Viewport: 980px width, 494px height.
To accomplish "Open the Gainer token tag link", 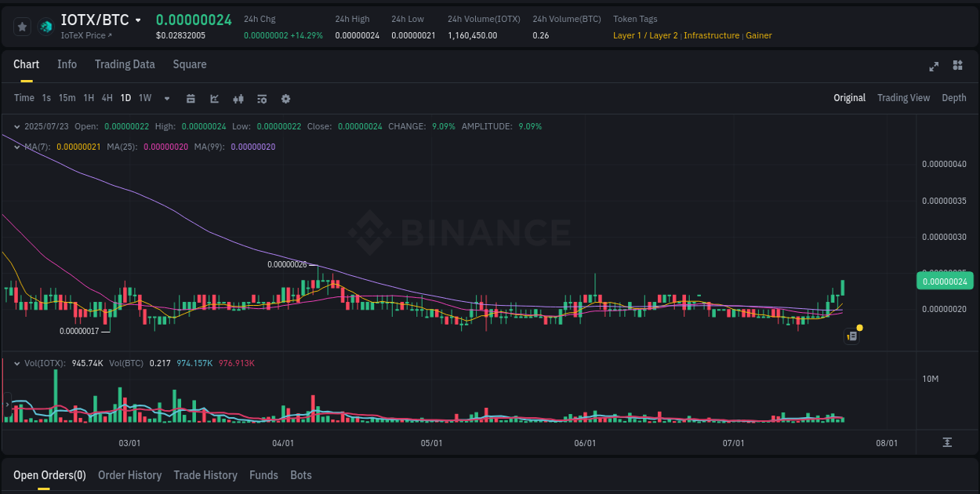I will pyautogui.click(x=758, y=35).
